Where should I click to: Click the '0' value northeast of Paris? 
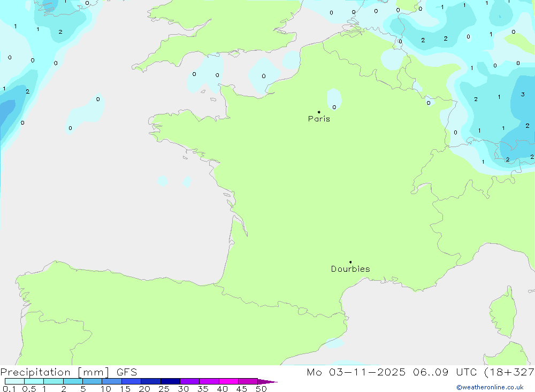tap(334, 107)
